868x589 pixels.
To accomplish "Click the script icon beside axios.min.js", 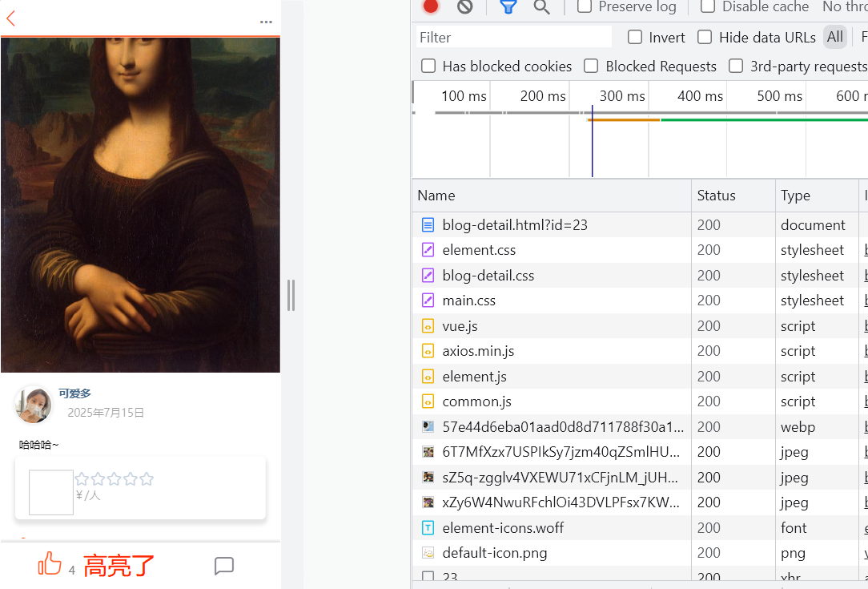I will (x=428, y=351).
